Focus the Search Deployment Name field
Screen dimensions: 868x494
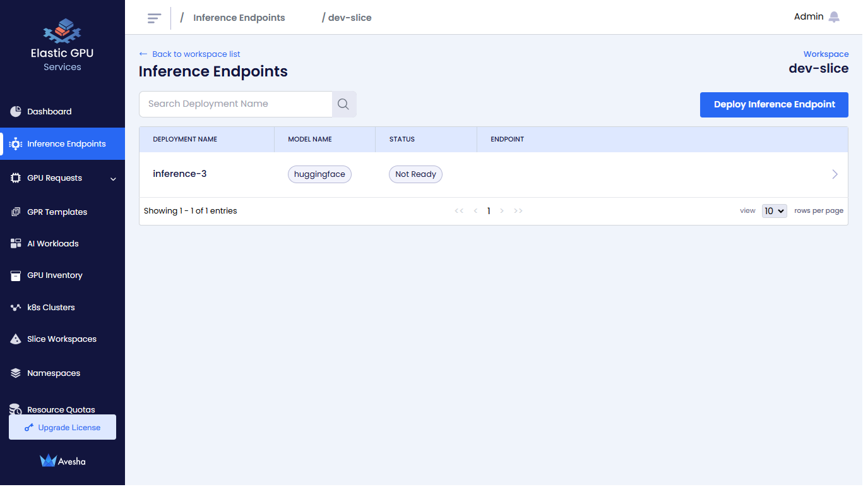pos(235,104)
